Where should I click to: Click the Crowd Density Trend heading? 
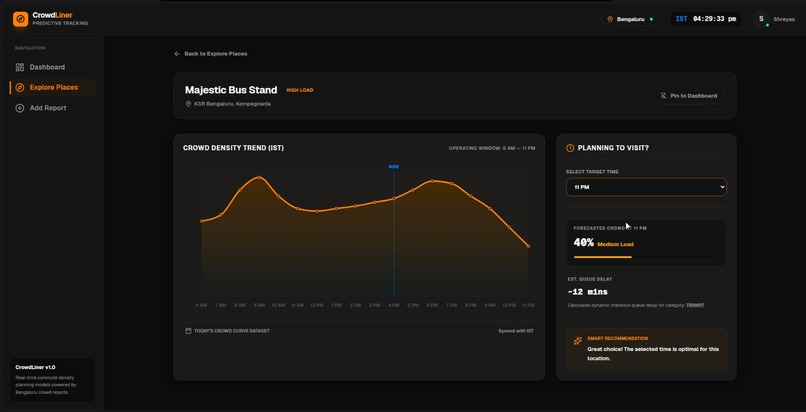coord(233,148)
